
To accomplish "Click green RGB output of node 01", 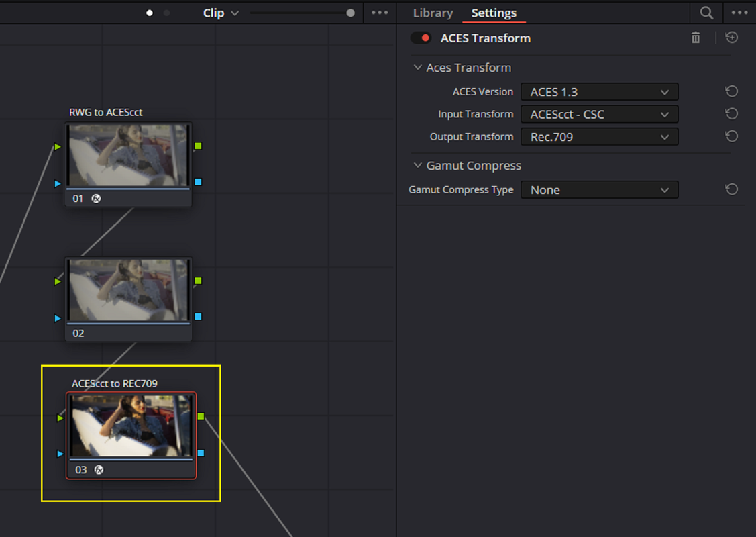I will click(198, 146).
